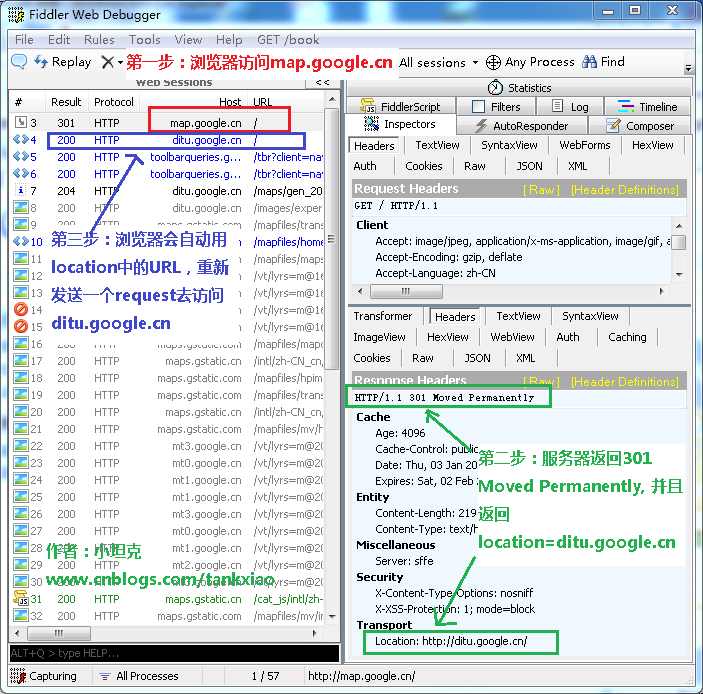Select session 22 mt3.google.cn row
The width and height of the screenshot is (703, 694).
click(167, 446)
